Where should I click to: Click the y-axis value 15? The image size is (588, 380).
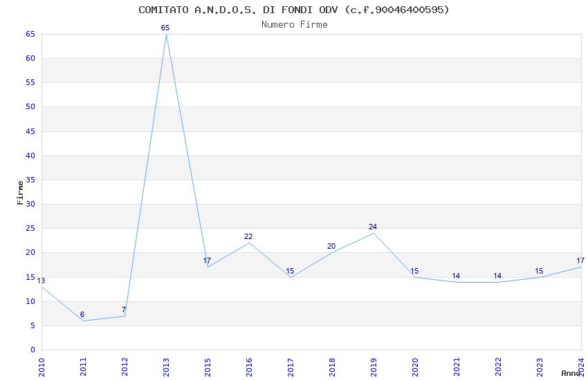[x=30, y=277]
